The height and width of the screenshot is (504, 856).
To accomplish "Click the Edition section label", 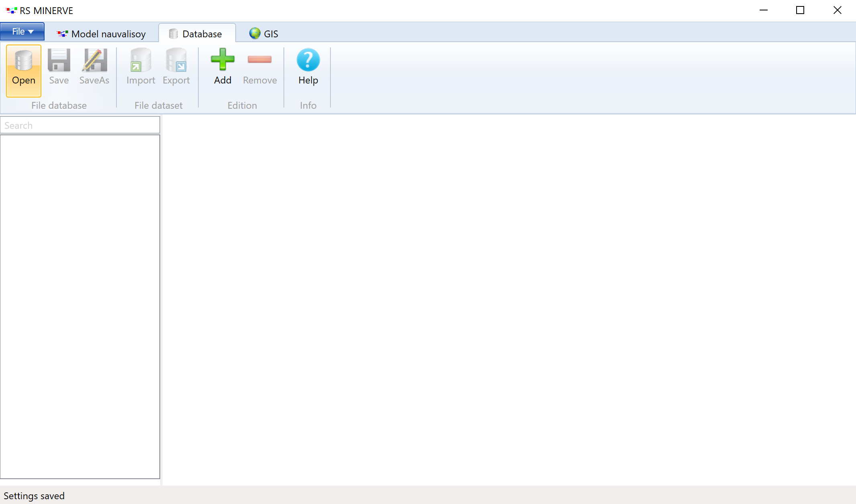I will click(x=242, y=105).
